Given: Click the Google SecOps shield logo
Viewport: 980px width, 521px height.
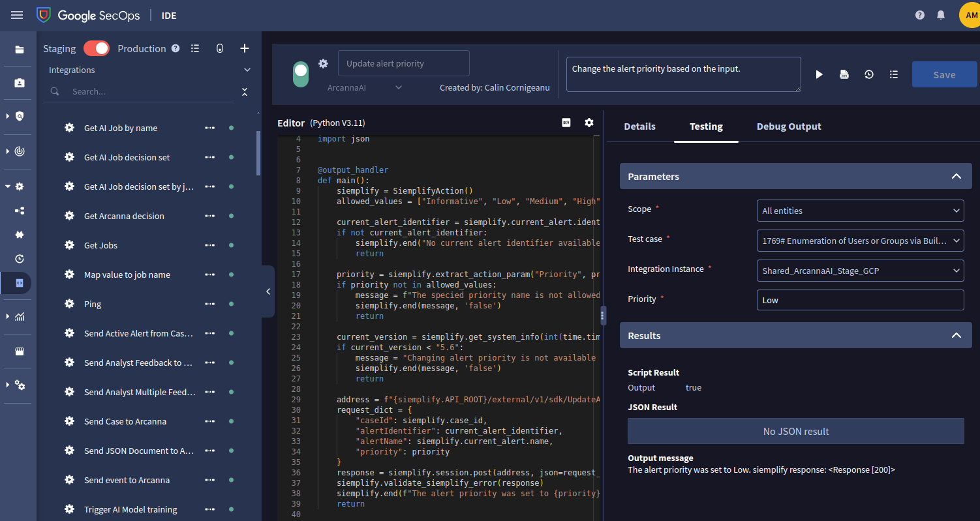Looking at the screenshot, I should 44,15.
